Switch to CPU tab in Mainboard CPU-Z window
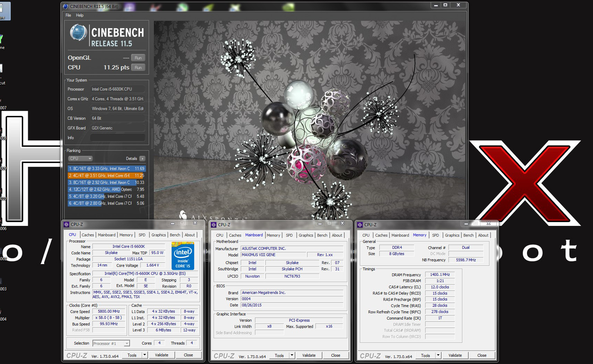Image resolution: width=593 pixels, height=364 pixels. [x=220, y=235]
